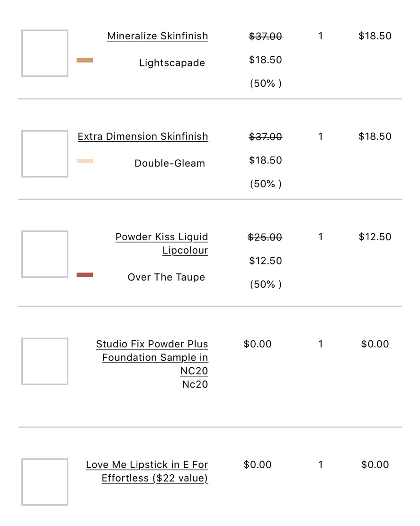The width and height of the screenshot is (420, 526).
Task: Select the Love Me Lipstick thumbnail image
Action: coord(45,481)
